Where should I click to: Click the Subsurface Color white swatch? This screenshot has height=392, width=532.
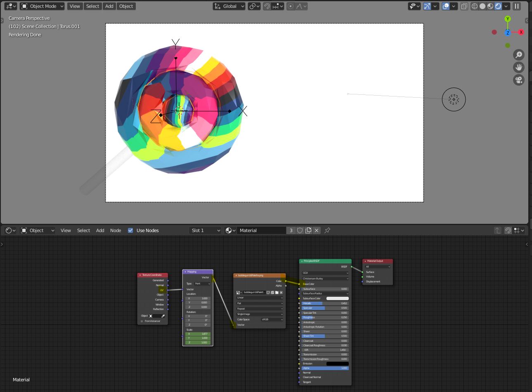(x=337, y=298)
